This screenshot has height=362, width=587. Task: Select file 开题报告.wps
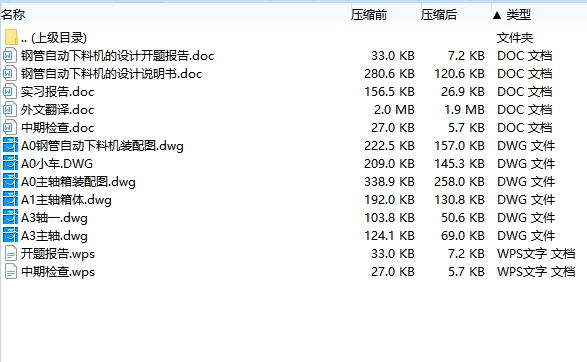pos(58,253)
